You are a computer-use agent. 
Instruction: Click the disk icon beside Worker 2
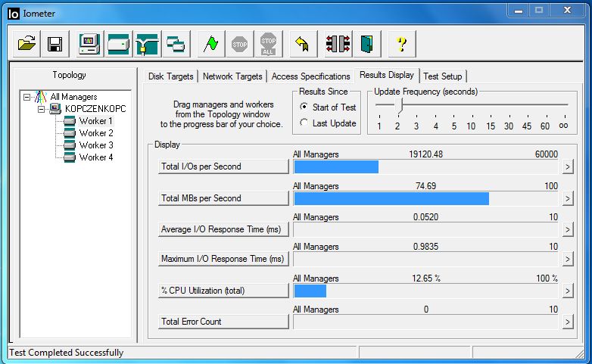click(x=70, y=133)
